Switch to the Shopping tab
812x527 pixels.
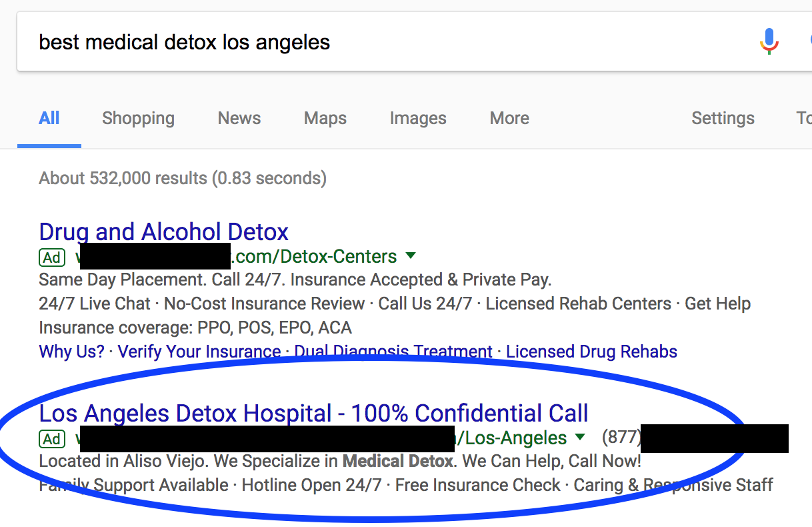pyautogui.click(x=138, y=118)
